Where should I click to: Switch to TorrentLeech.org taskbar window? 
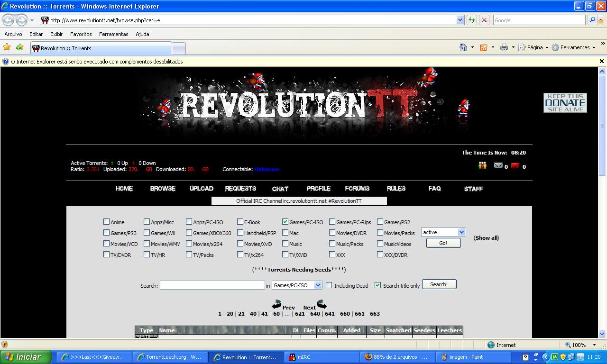[169, 357]
